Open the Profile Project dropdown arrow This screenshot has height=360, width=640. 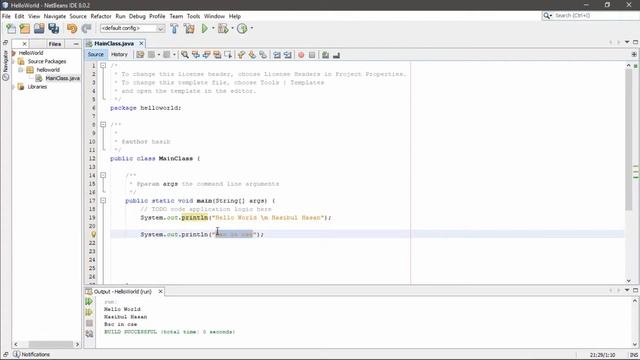tap(251, 28)
